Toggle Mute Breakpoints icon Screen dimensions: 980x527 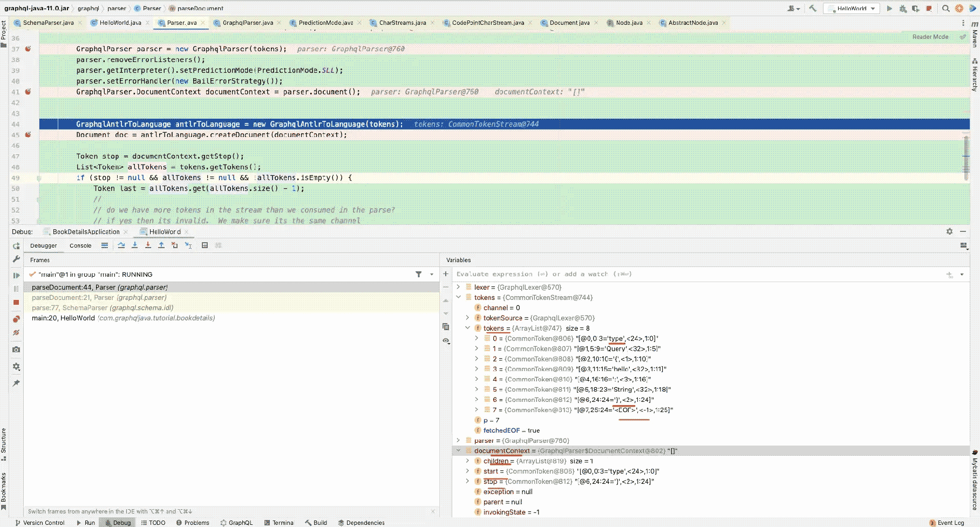coord(16,333)
